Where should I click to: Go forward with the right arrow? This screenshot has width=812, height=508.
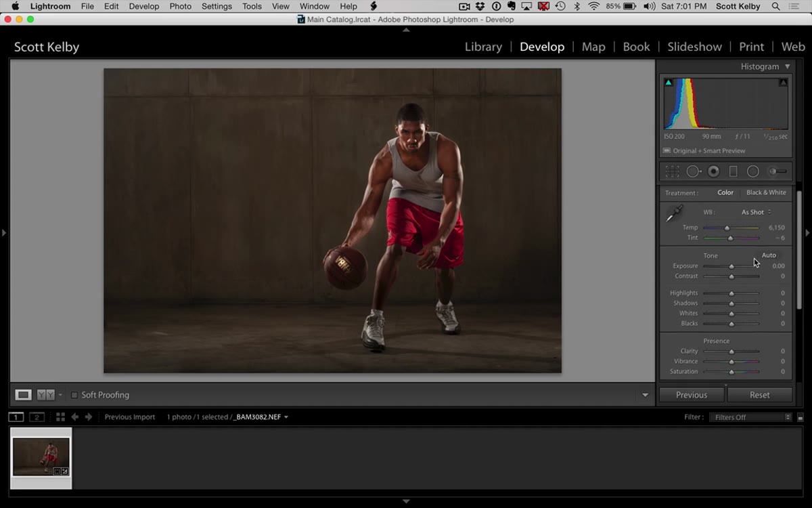pos(88,417)
